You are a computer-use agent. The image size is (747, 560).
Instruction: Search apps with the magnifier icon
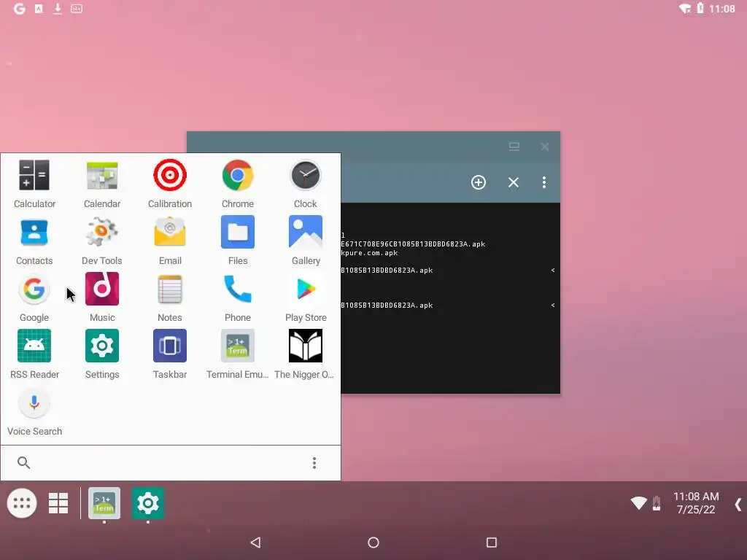23,462
